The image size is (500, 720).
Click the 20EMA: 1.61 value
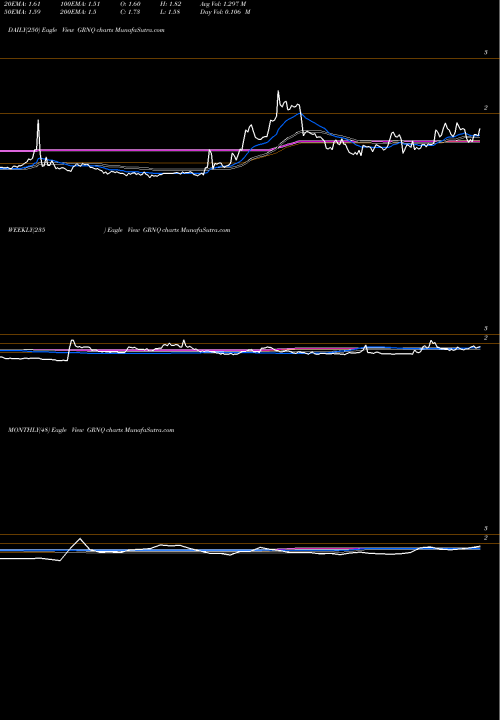click(22, 4)
